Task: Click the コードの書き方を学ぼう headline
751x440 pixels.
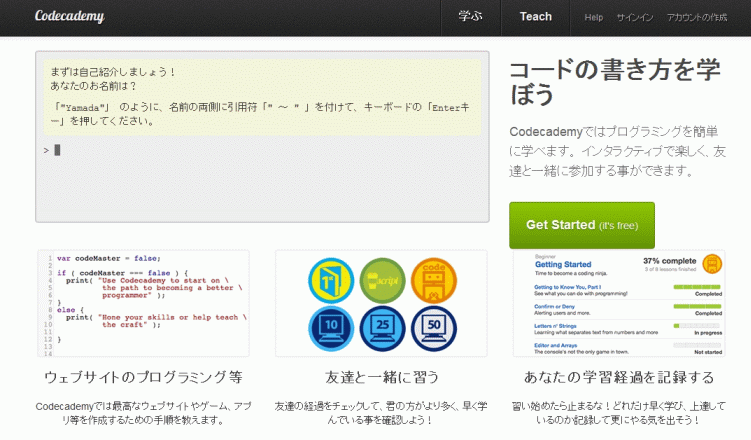Action: pyautogui.click(x=615, y=81)
